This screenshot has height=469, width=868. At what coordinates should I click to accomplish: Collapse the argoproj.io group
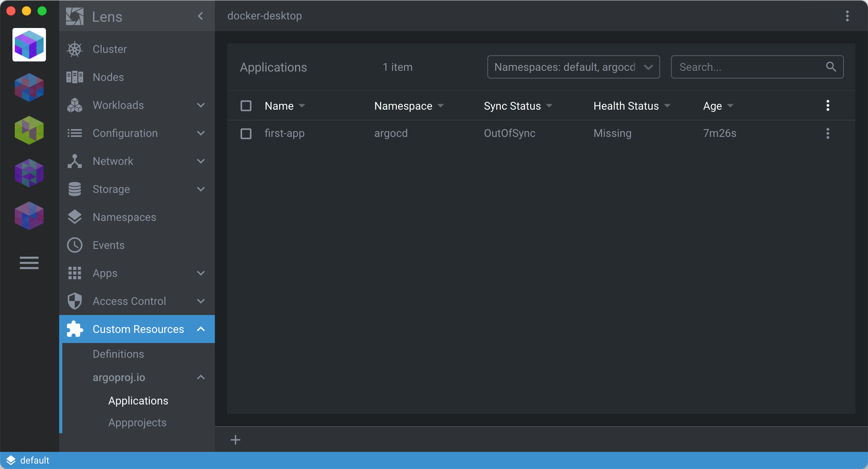click(x=201, y=377)
